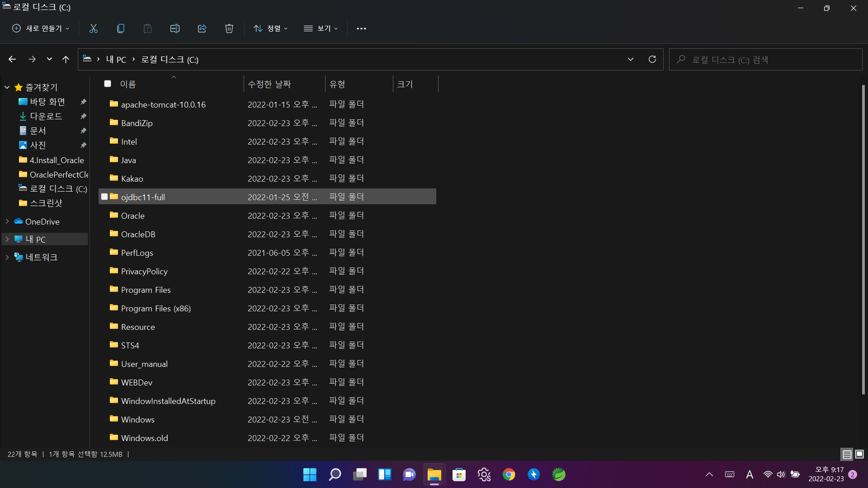The image size is (868, 488).
Task: Open the New item menu
Action: click(41, 28)
